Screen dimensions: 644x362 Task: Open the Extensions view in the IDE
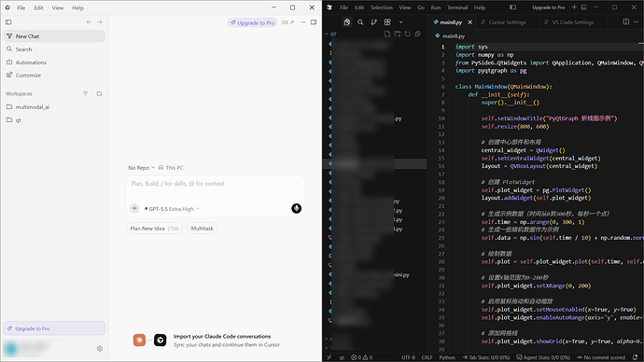pyautogui.click(x=387, y=22)
